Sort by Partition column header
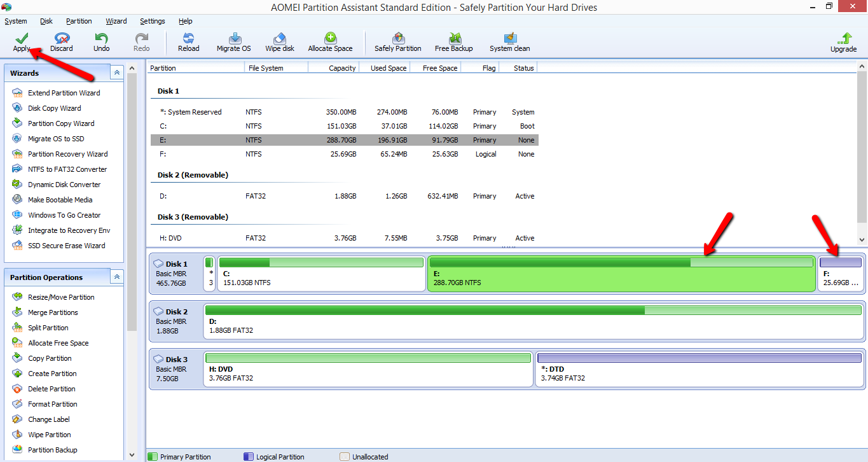The height and width of the screenshot is (462, 868). click(x=196, y=68)
